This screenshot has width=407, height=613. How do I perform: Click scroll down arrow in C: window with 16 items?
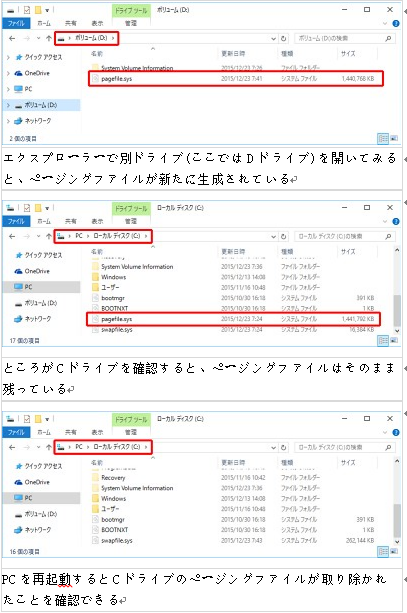coord(397,542)
